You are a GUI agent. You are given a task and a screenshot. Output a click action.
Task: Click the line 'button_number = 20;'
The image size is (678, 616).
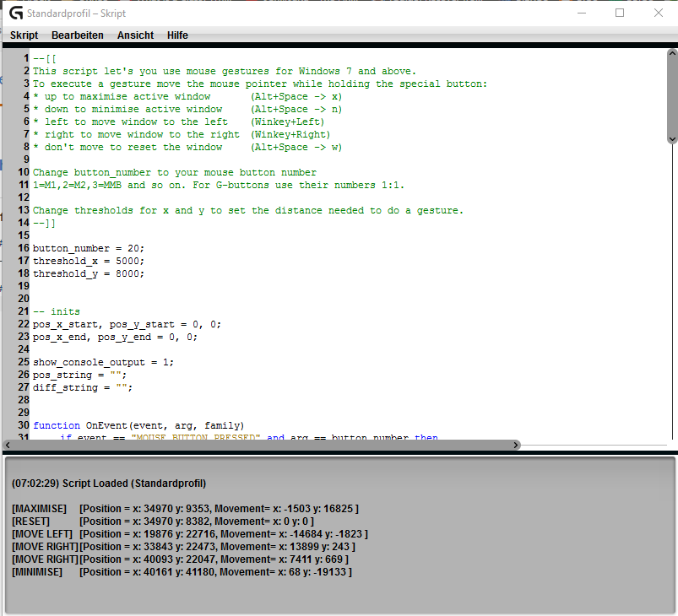pos(88,249)
